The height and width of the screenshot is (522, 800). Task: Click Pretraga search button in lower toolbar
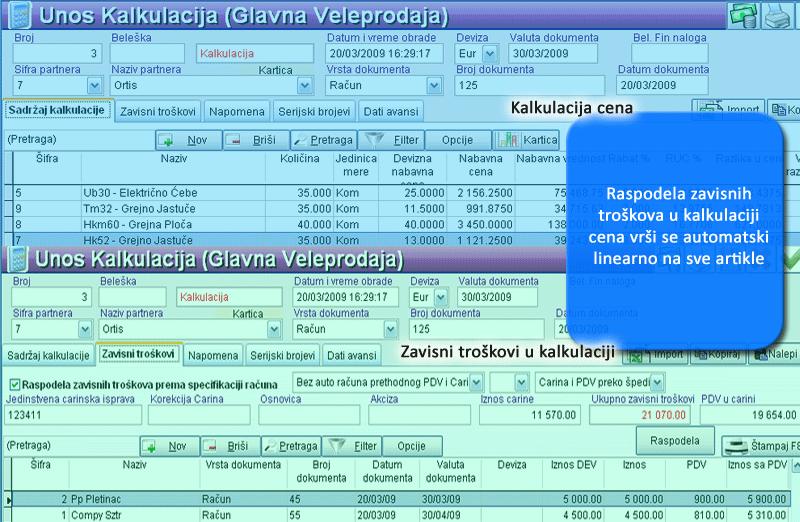coord(288,446)
